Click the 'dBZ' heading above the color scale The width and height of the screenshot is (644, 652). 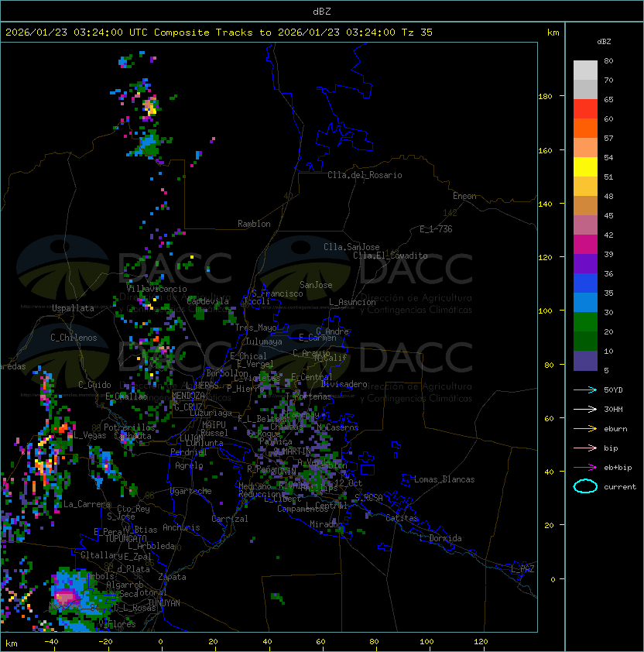pyautogui.click(x=604, y=42)
